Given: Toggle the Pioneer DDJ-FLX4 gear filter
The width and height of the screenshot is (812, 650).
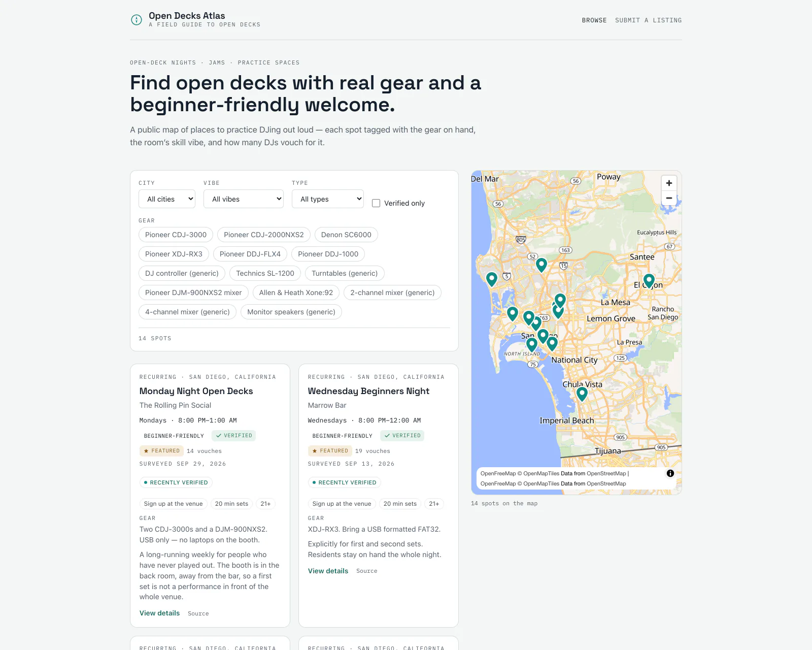Looking at the screenshot, I should [x=250, y=254].
